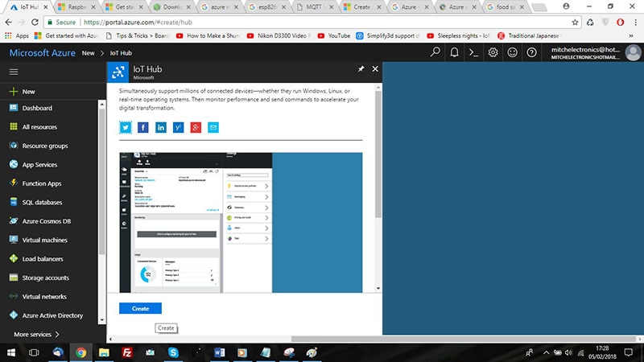Select Storage accounts from the sidebar
The height and width of the screenshot is (362, 644).
click(x=46, y=278)
